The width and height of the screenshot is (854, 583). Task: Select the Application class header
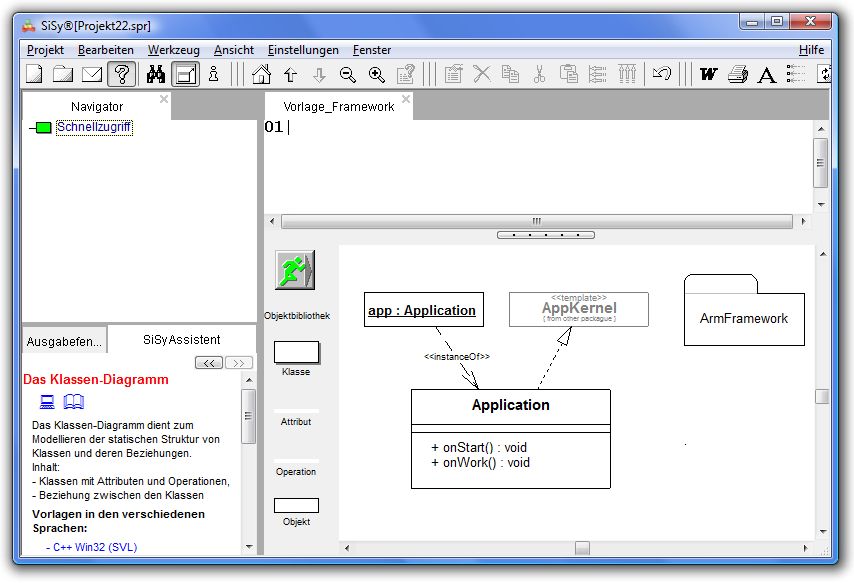click(511, 405)
